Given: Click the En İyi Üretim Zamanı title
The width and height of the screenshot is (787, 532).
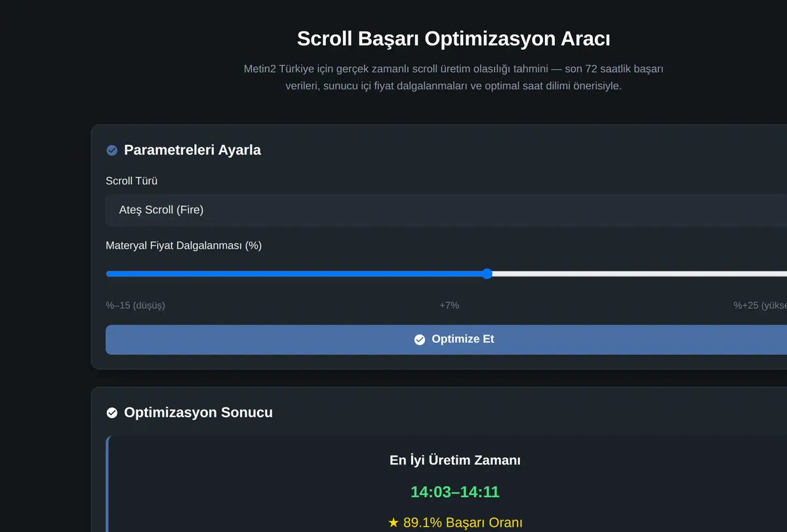Looking at the screenshot, I should pos(455,460).
